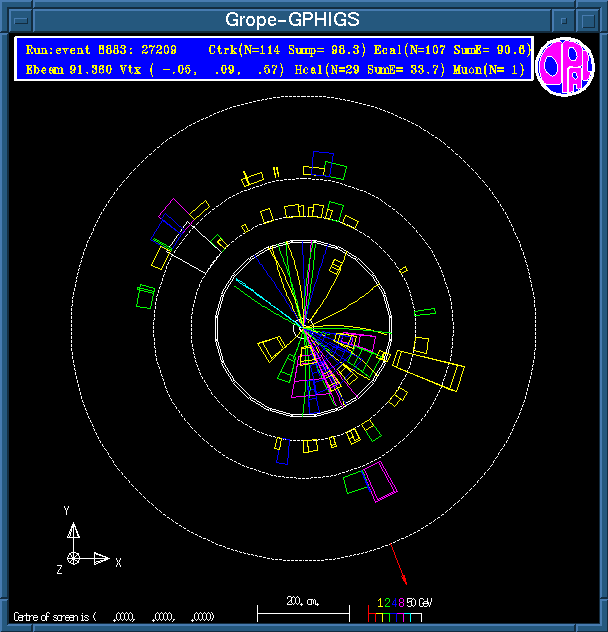Select the magenta calorimeter cluster at bottom right

pyautogui.click(x=380, y=481)
